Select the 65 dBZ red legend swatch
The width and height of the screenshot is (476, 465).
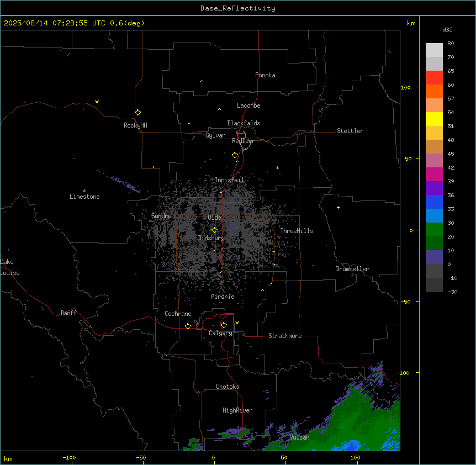click(434, 77)
